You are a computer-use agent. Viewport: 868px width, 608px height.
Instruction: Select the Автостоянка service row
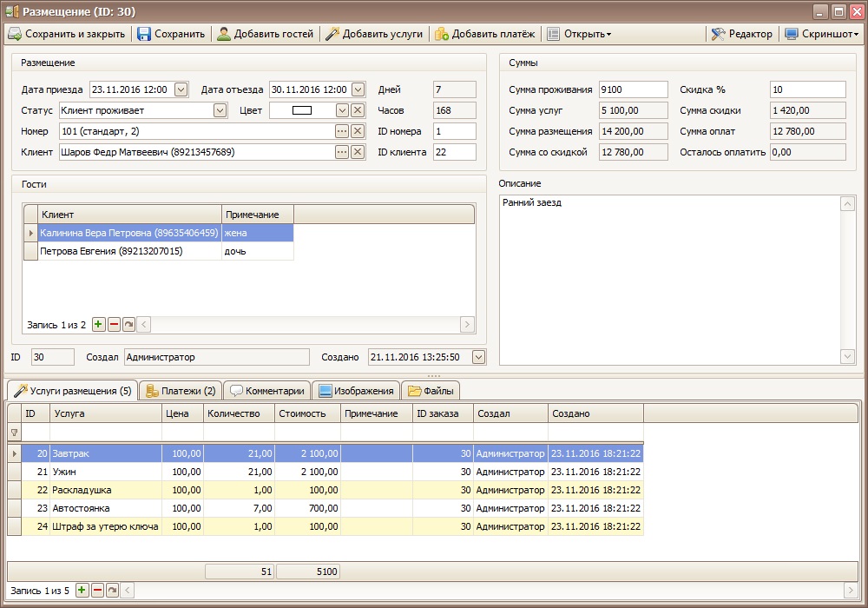click(x=332, y=508)
